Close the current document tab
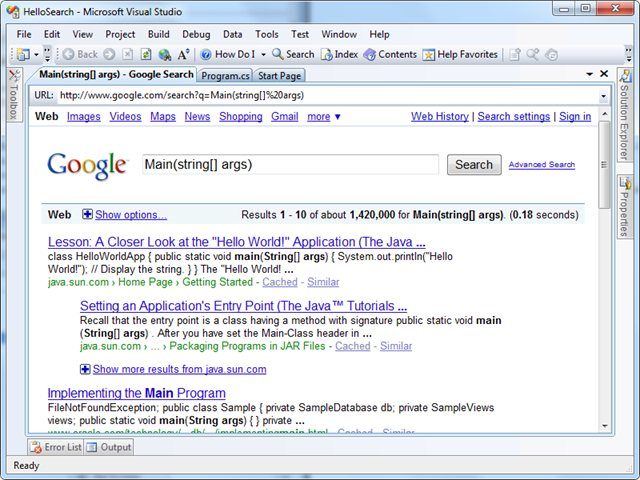Viewport: 640px width, 480px height. point(604,74)
